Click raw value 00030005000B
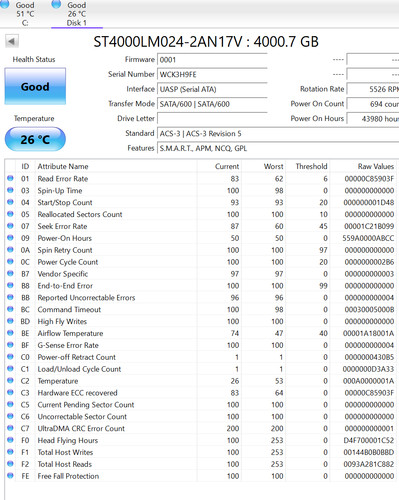399x500 pixels. (369, 310)
